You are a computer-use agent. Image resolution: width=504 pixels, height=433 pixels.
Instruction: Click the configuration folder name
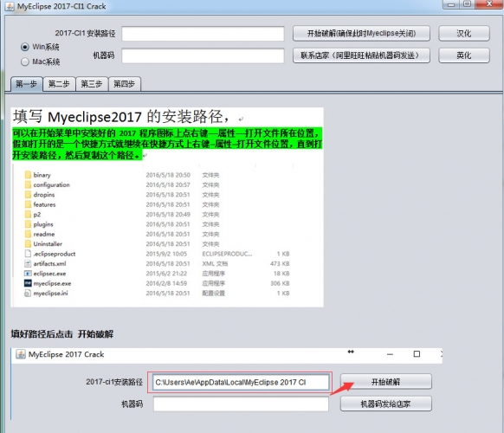(51, 184)
